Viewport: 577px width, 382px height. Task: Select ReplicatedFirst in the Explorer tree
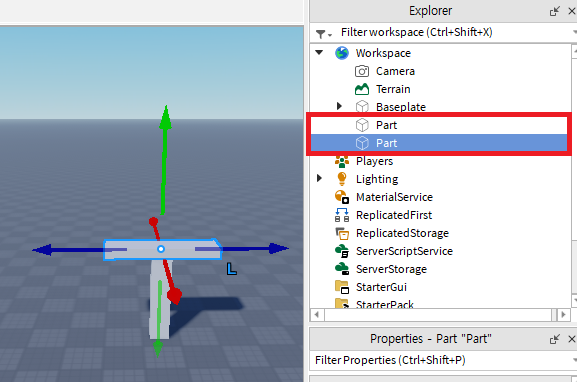click(x=394, y=215)
